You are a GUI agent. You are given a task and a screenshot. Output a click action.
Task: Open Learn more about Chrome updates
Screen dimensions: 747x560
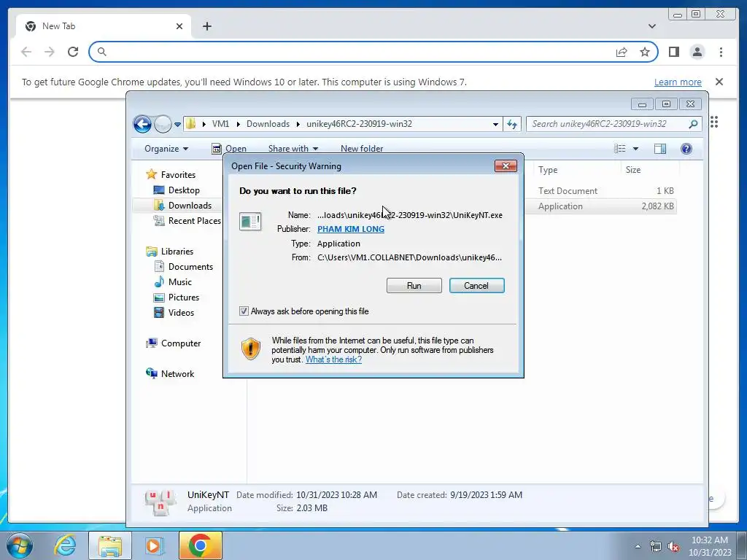pos(678,82)
